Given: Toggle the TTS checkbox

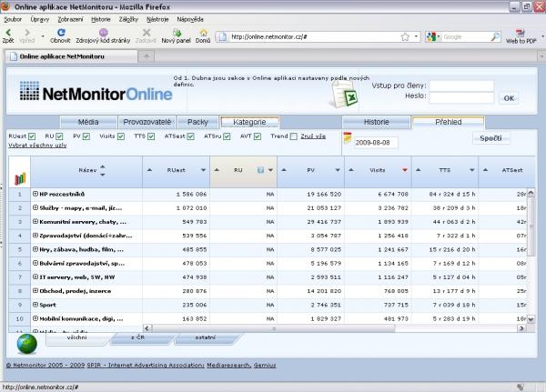Looking at the screenshot, I should coord(151,136).
